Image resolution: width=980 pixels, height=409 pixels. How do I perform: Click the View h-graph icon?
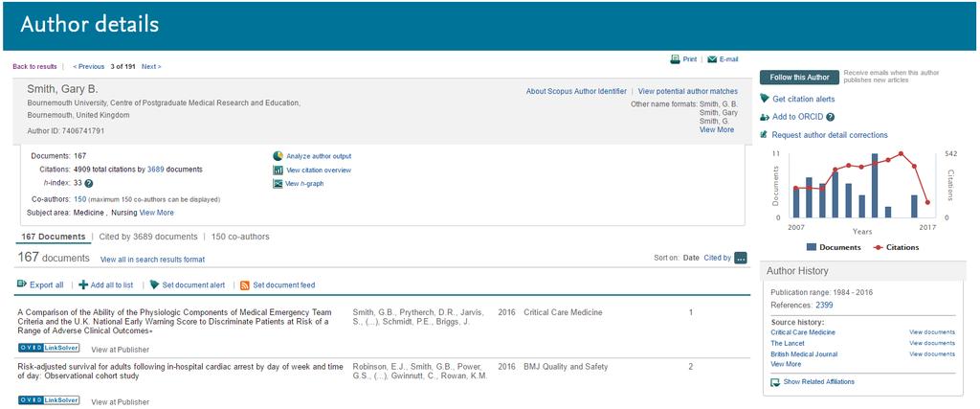point(278,184)
